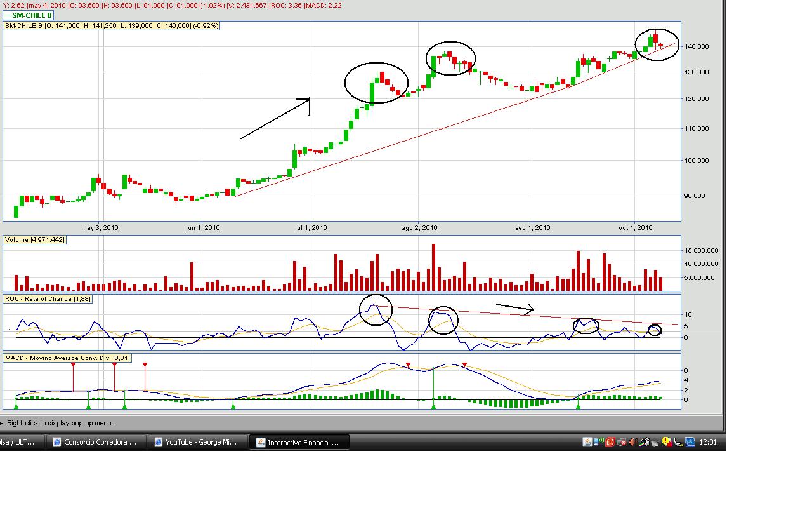812x508 pixels.
Task: Click the 'O: 93,500' readout in top bar
Action: click(x=84, y=5)
